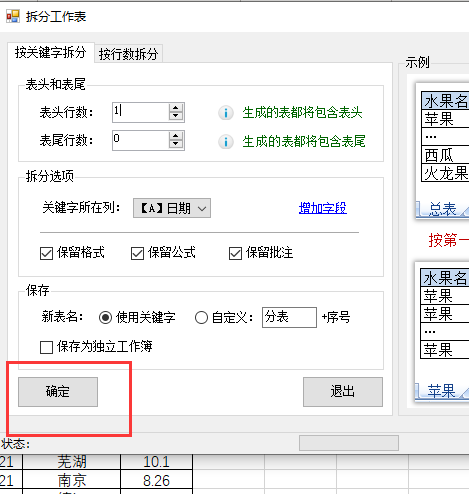Click the 苹果 sheet tab in the example
Viewport: 469px width, 494px height.
coord(441,391)
